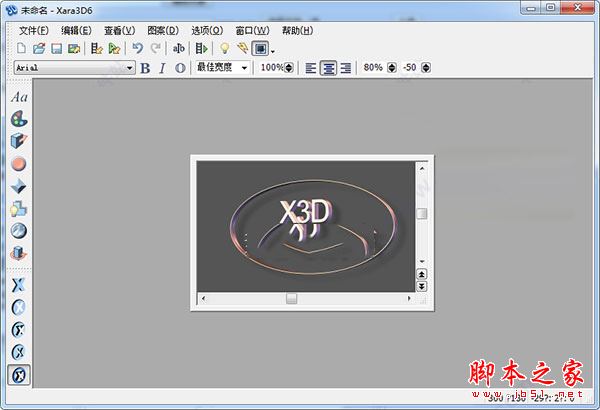The image size is (600, 410).
Task: Click the preview scroll down arrow
Action: pos(422,261)
